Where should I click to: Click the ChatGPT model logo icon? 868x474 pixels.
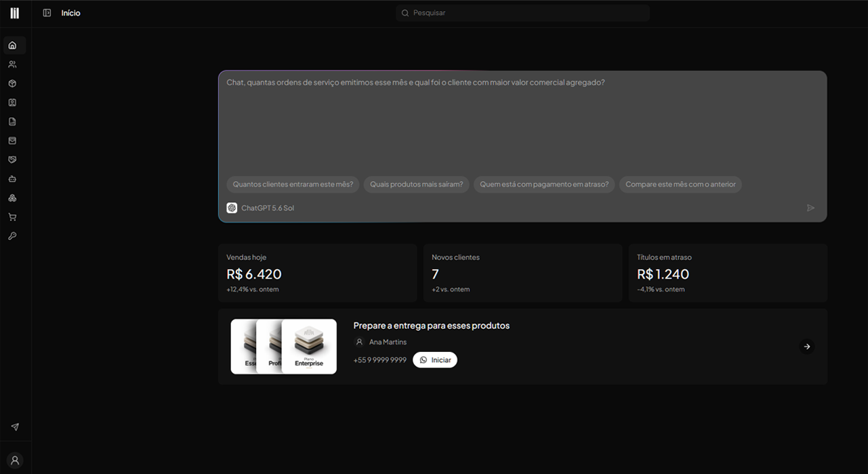(232, 208)
